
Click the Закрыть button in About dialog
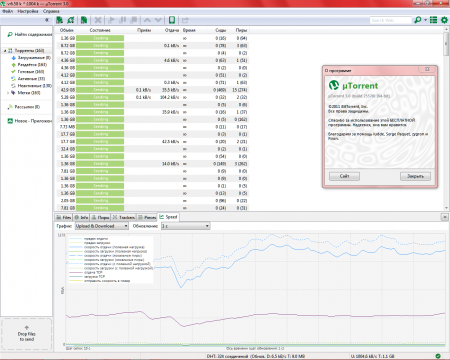415,176
